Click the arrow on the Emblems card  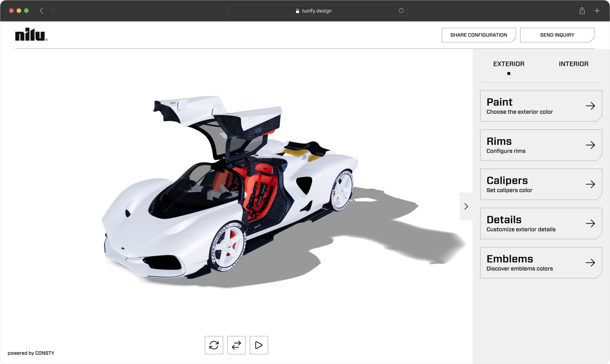[590, 263]
